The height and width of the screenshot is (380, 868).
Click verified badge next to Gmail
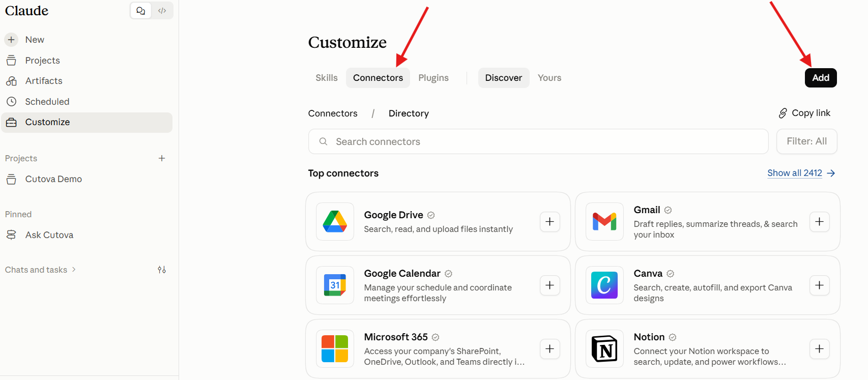668,210
